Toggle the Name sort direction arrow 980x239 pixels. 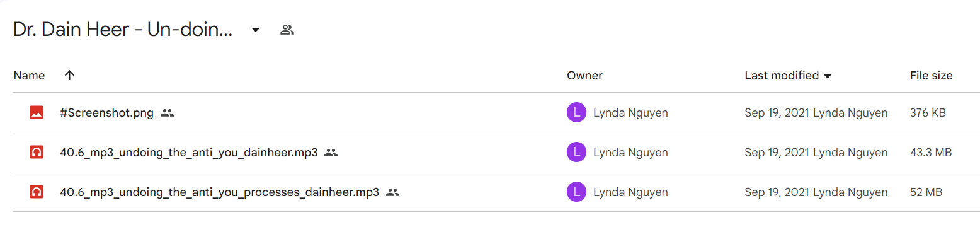pyautogui.click(x=70, y=75)
